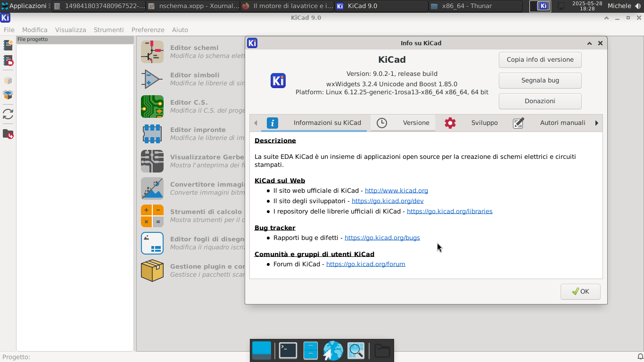Open the Aiuto menu
The height and width of the screenshot is (362, 644).
180,30
